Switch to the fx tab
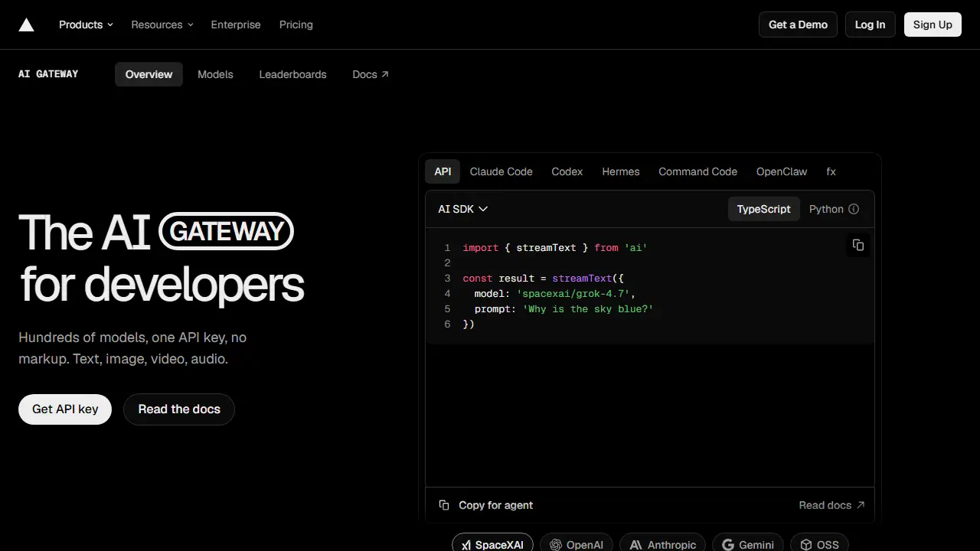Image resolution: width=980 pixels, height=551 pixels. [x=831, y=171]
